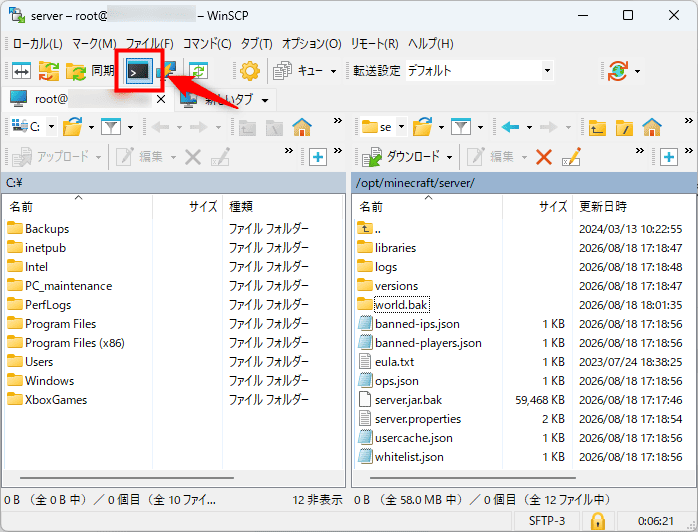Image resolution: width=698 pixels, height=532 pixels.
Task: Click the local root directory icon
Action: click(x=275, y=128)
